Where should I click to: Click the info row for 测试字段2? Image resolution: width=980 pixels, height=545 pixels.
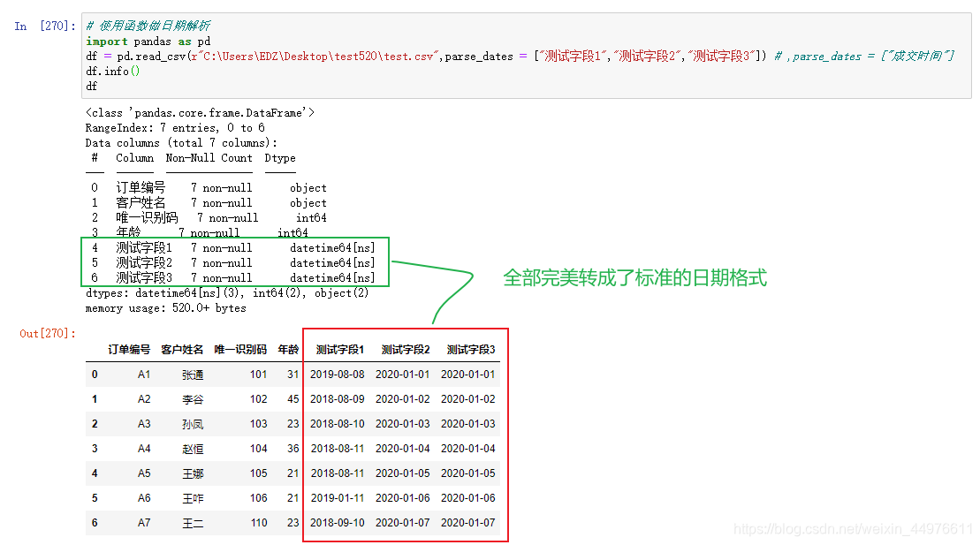click(233, 263)
